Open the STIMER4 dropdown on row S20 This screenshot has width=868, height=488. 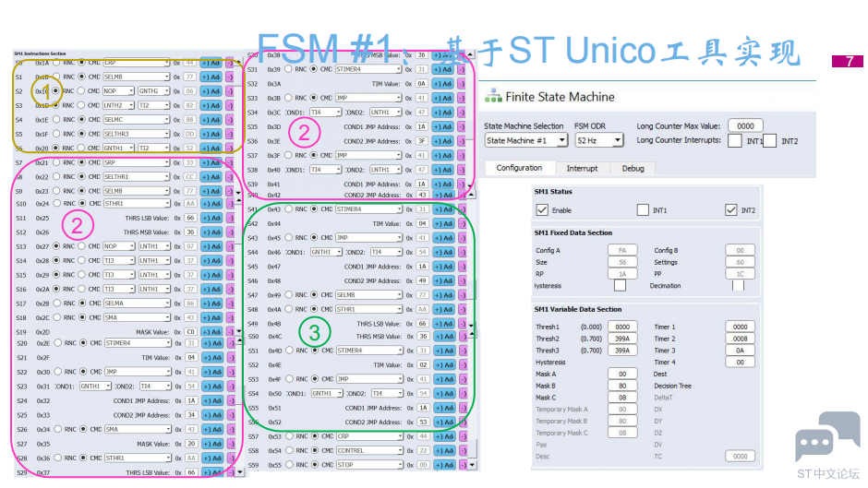138,343
